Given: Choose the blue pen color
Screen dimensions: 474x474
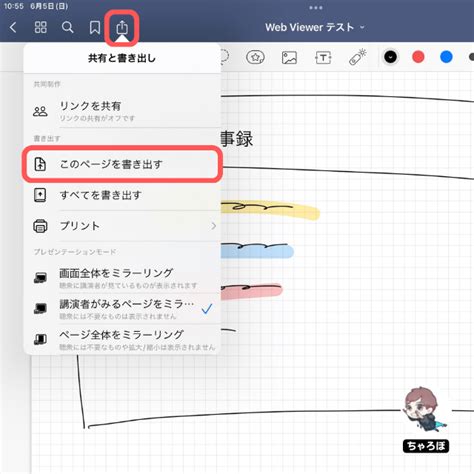Looking at the screenshot, I should point(446,57).
